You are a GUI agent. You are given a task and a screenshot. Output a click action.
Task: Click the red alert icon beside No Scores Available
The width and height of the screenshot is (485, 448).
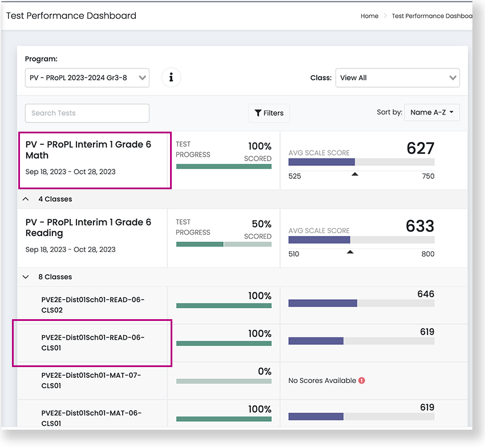(x=362, y=380)
